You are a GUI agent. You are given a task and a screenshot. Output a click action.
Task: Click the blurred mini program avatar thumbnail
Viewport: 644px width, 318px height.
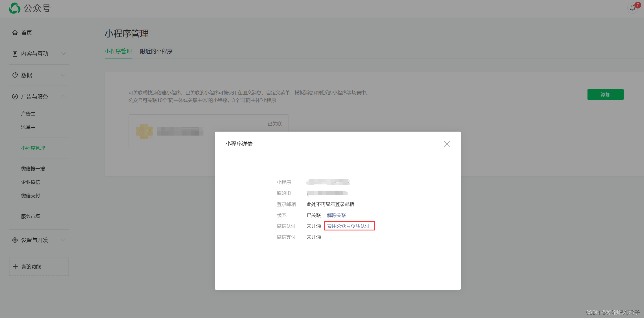coord(144,131)
